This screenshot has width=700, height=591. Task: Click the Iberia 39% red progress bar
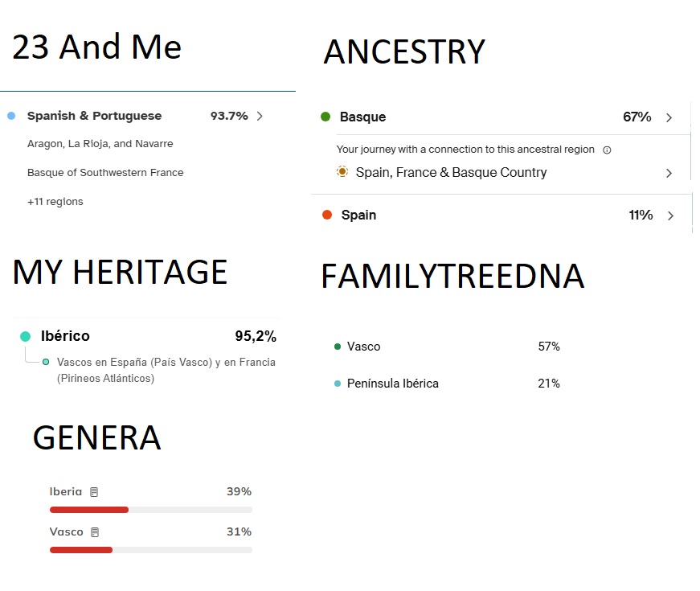pyautogui.click(x=89, y=510)
